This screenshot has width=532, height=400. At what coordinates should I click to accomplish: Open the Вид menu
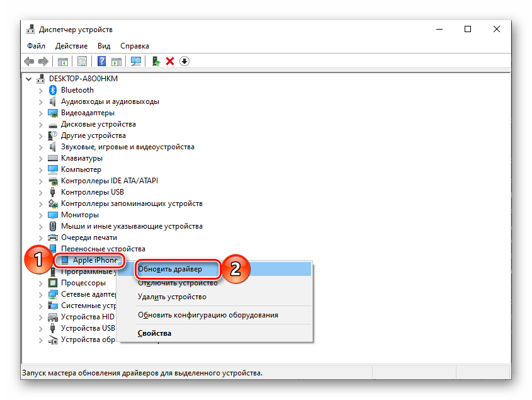pos(104,46)
